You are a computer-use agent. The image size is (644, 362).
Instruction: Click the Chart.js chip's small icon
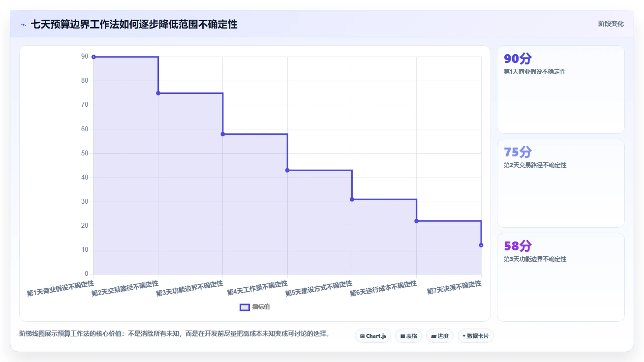point(363,336)
